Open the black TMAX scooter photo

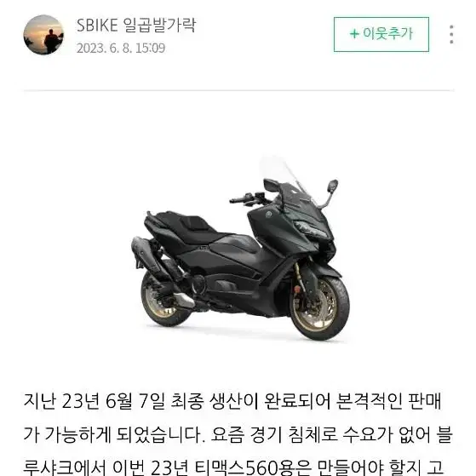click(240, 248)
